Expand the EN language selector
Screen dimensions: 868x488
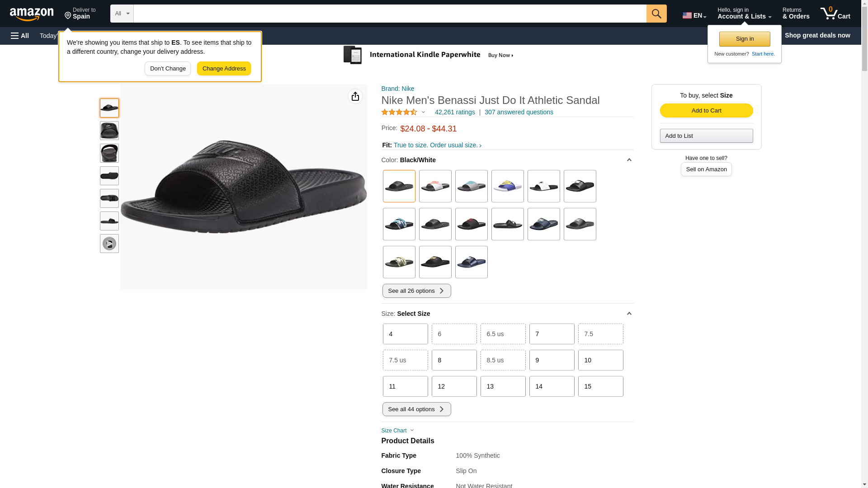[694, 15]
